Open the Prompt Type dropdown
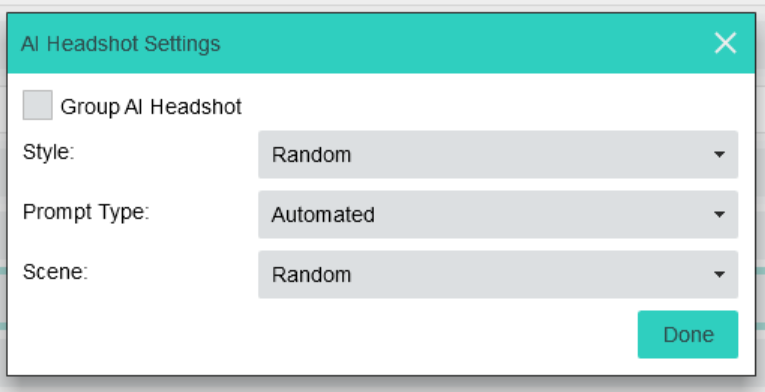Screen dimensions: 765x392 498,214
